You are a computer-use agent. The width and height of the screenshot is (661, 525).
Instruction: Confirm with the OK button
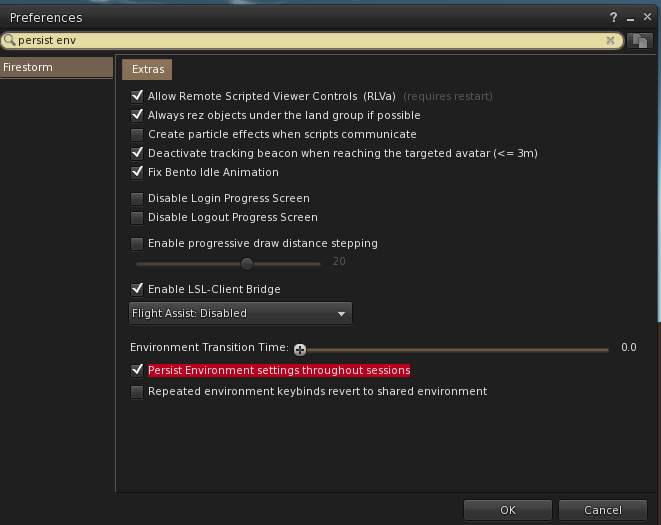508,510
